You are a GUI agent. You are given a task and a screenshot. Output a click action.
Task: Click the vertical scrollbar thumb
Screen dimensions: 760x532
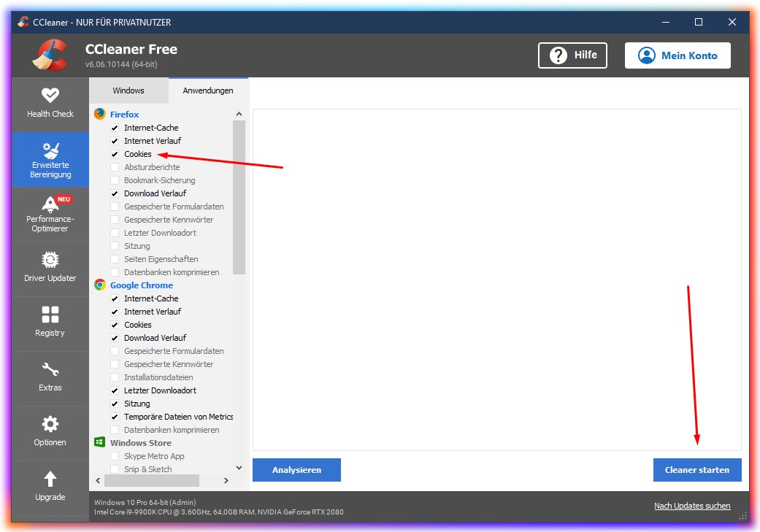pos(239,197)
